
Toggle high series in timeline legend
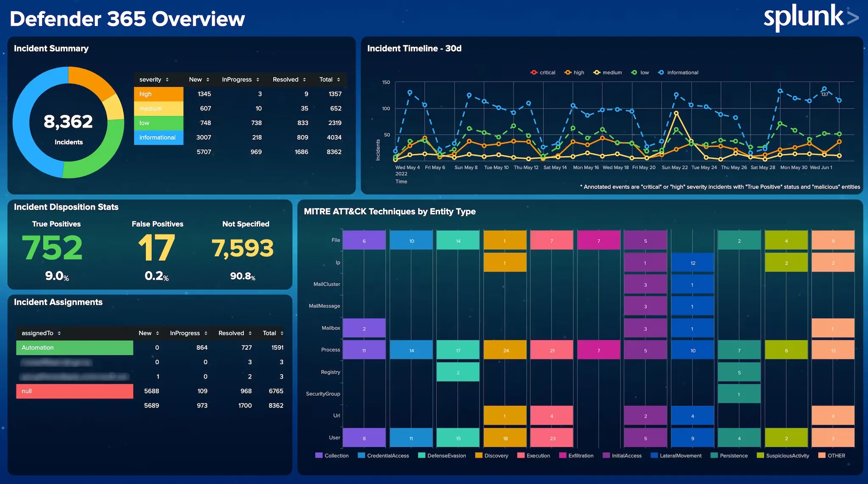click(574, 72)
